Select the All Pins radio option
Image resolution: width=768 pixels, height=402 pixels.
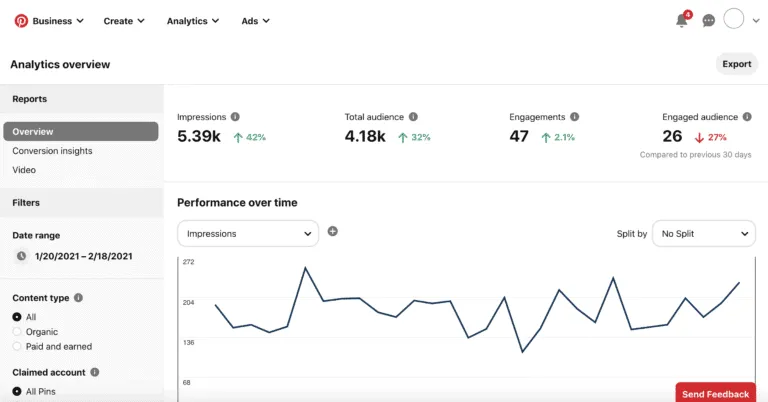[17, 391]
